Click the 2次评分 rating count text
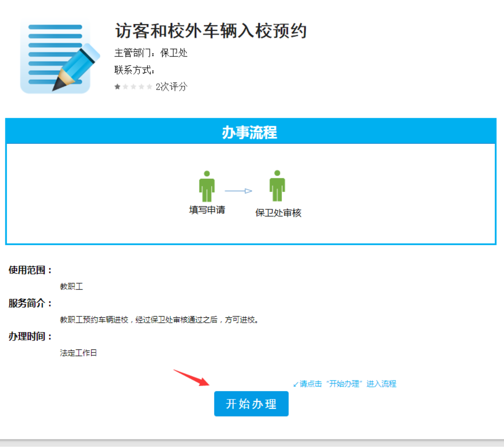 coord(171,87)
